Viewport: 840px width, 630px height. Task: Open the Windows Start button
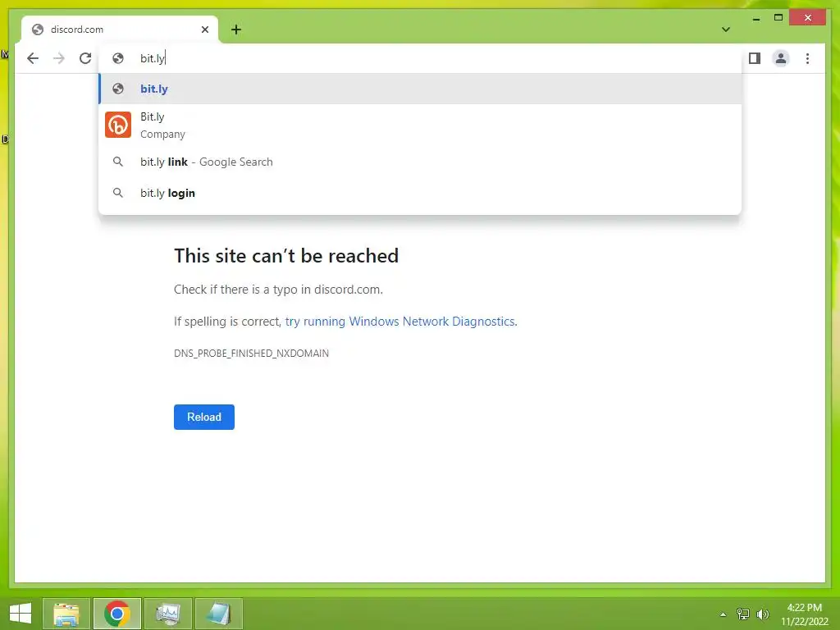coord(21,614)
